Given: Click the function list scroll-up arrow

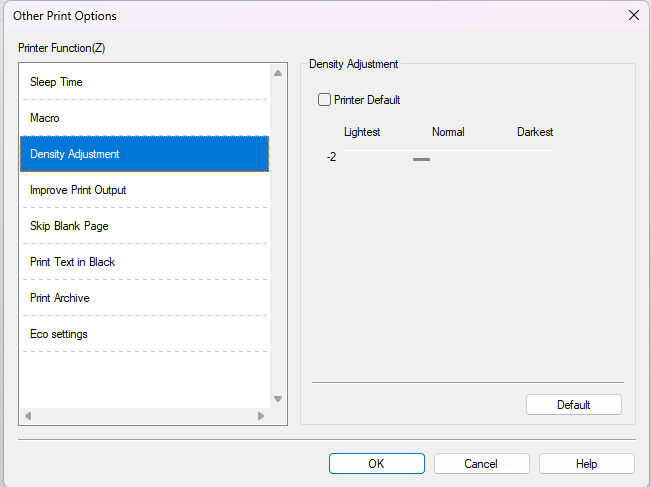Looking at the screenshot, I should [278, 73].
